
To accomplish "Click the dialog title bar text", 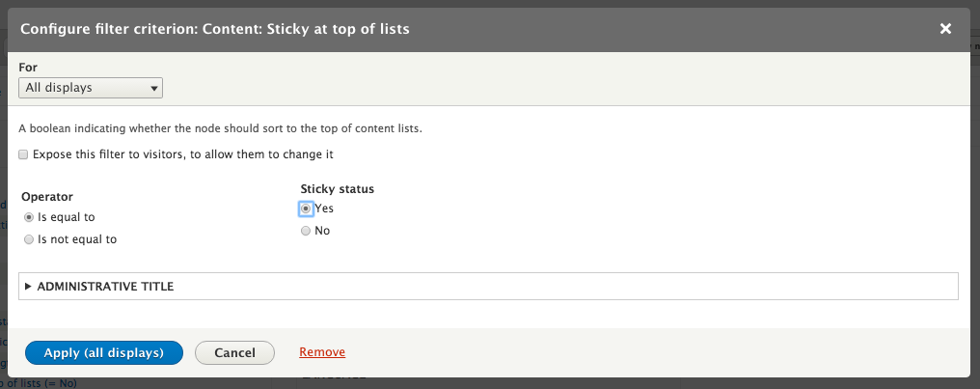I will click(215, 29).
